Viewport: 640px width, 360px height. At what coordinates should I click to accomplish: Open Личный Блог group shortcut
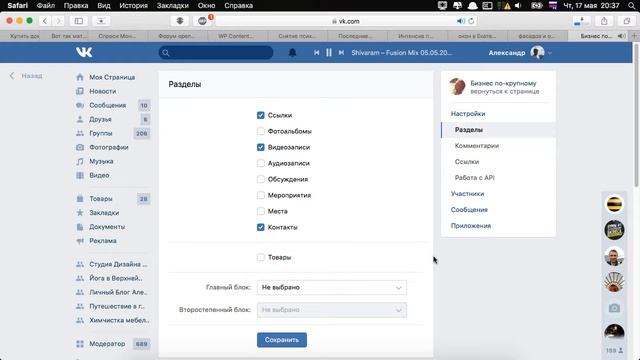pyautogui.click(x=118, y=292)
